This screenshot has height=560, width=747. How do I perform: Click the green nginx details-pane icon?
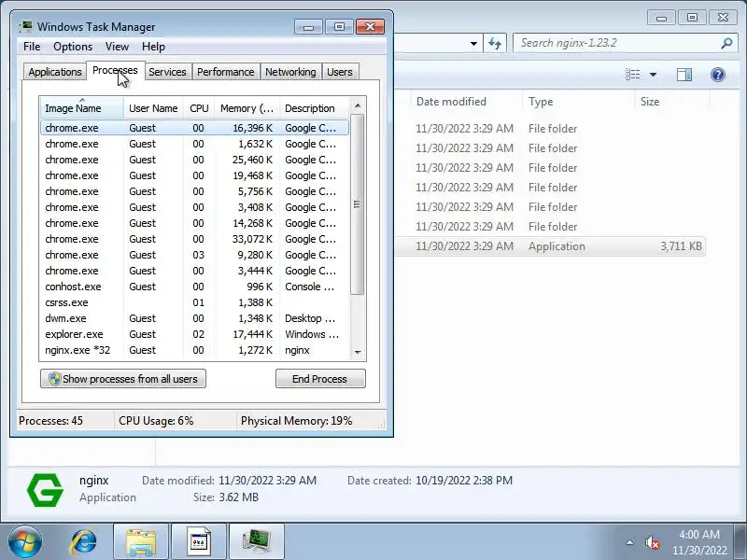click(x=45, y=489)
